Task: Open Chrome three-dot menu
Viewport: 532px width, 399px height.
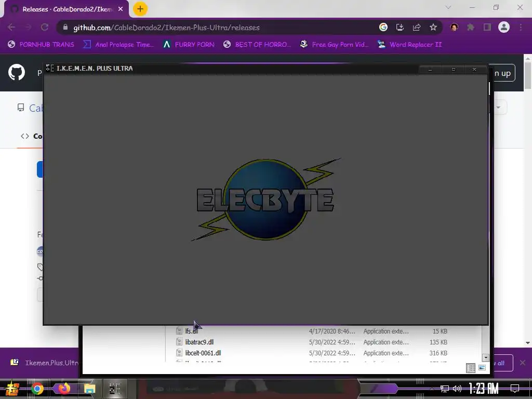Action: (x=521, y=27)
